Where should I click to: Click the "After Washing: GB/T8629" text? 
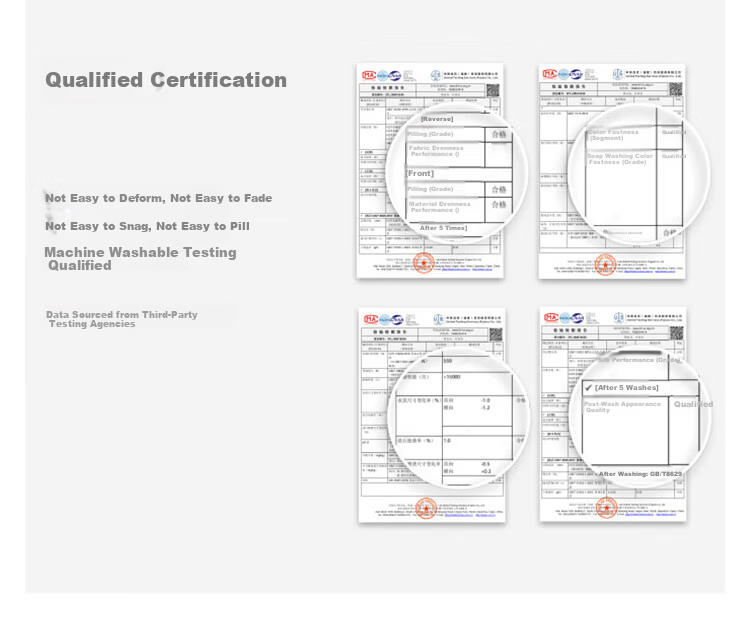640,474
